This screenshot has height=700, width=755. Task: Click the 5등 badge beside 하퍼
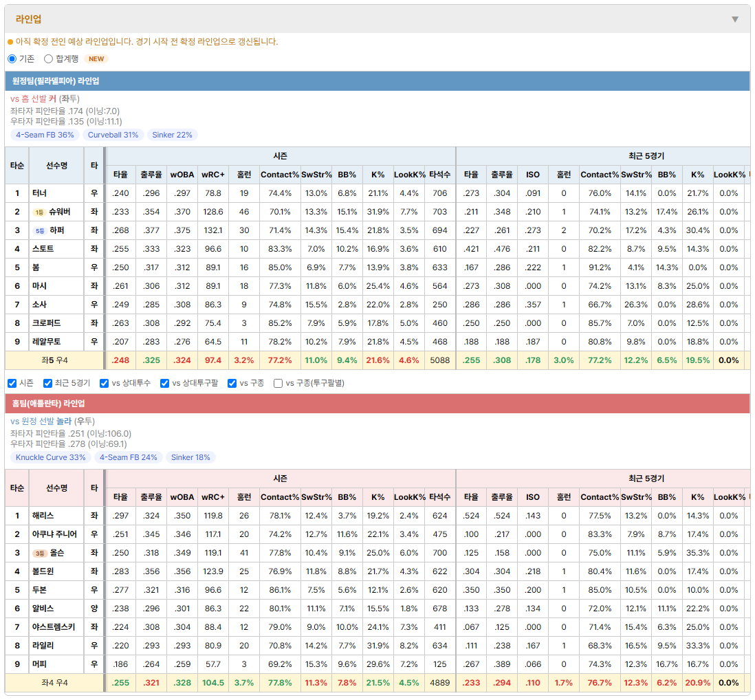[x=40, y=231]
